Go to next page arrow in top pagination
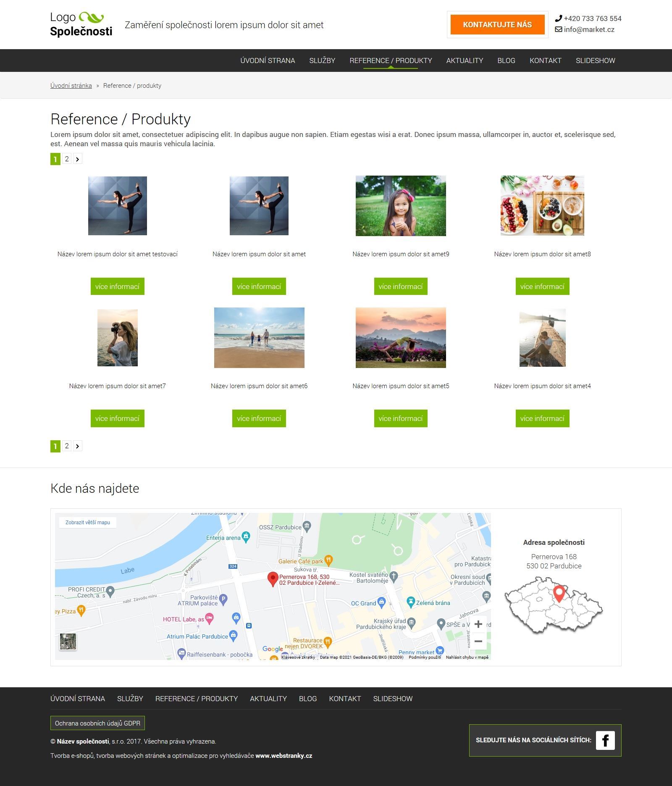The height and width of the screenshot is (786, 672). coord(78,159)
